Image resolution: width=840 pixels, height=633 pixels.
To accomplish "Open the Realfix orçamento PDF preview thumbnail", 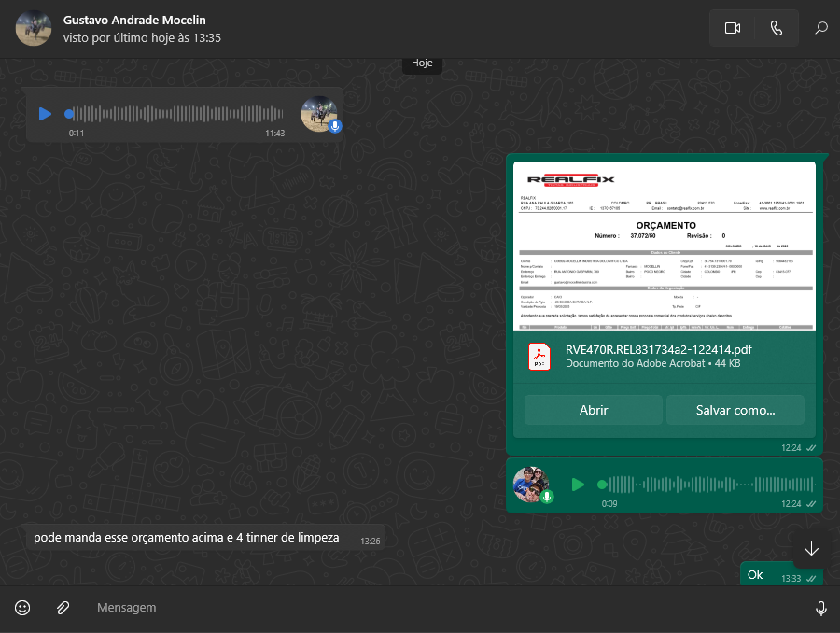I will click(x=664, y=246).
